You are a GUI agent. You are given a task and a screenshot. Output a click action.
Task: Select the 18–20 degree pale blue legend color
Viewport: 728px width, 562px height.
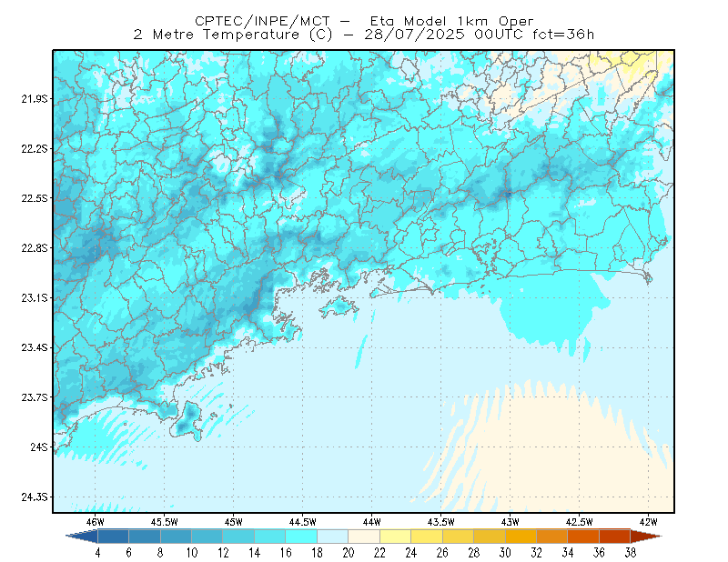332,537
